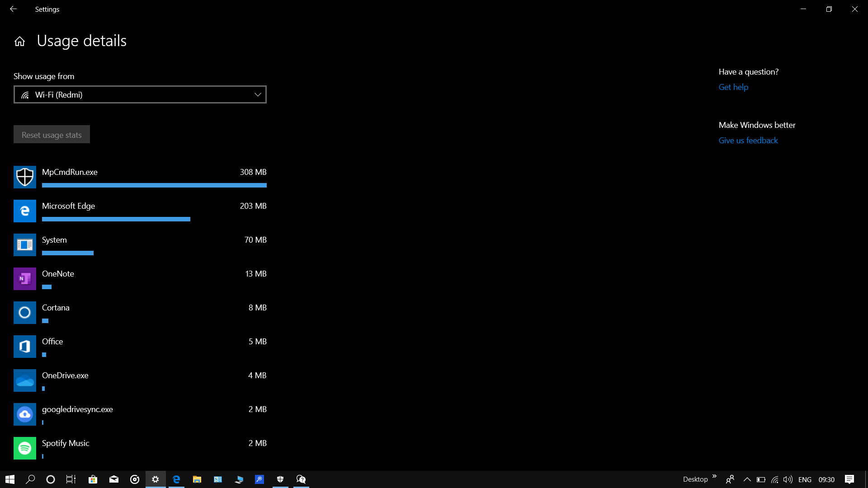Click the 09:30 clock
Screen dimensions: 868x488
(x=826, y=479)
